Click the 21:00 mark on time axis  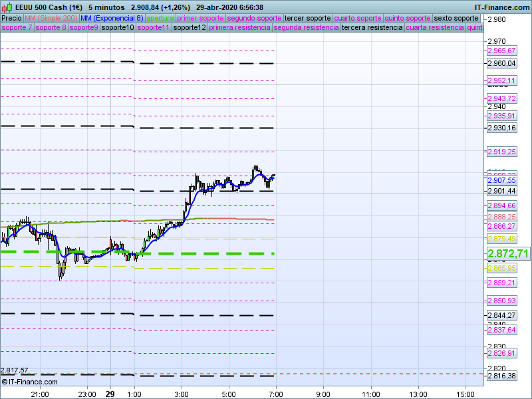coord(40,394)
